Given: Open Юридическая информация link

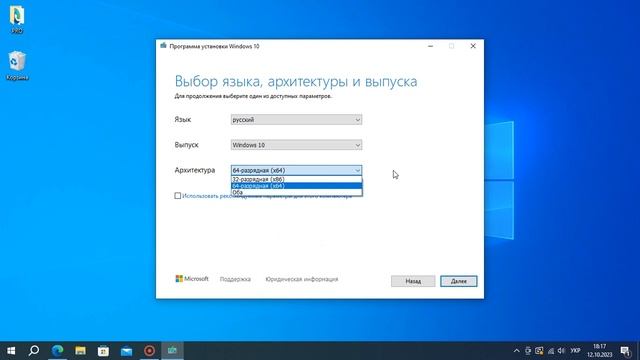Looking at the screenshot, I should click(x=302, y=279).
